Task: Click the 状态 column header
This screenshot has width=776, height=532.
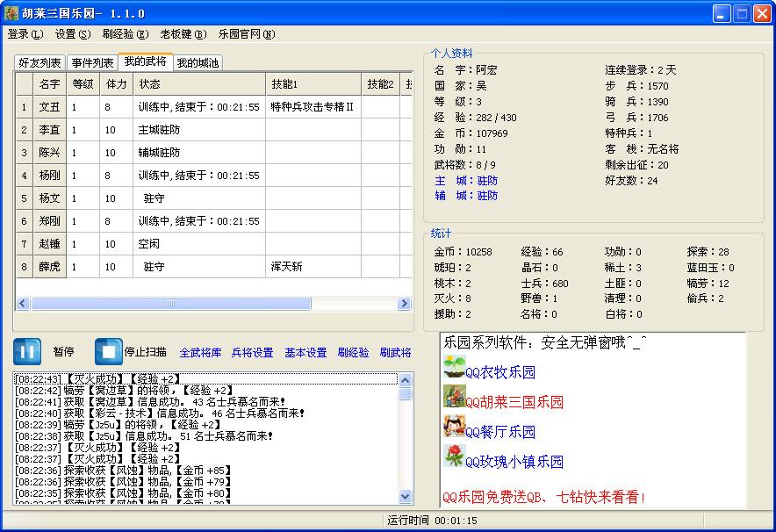Action: point(198,84)
